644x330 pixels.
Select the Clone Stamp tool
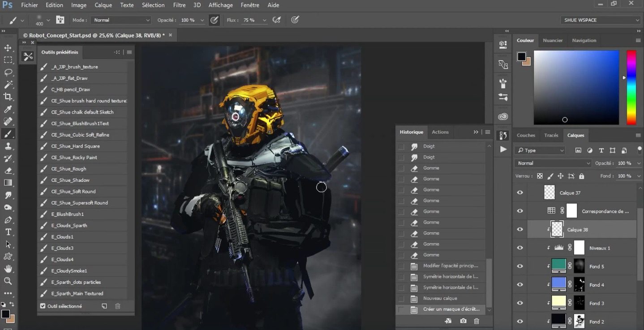pyautogui.click(x=8, y=146)
